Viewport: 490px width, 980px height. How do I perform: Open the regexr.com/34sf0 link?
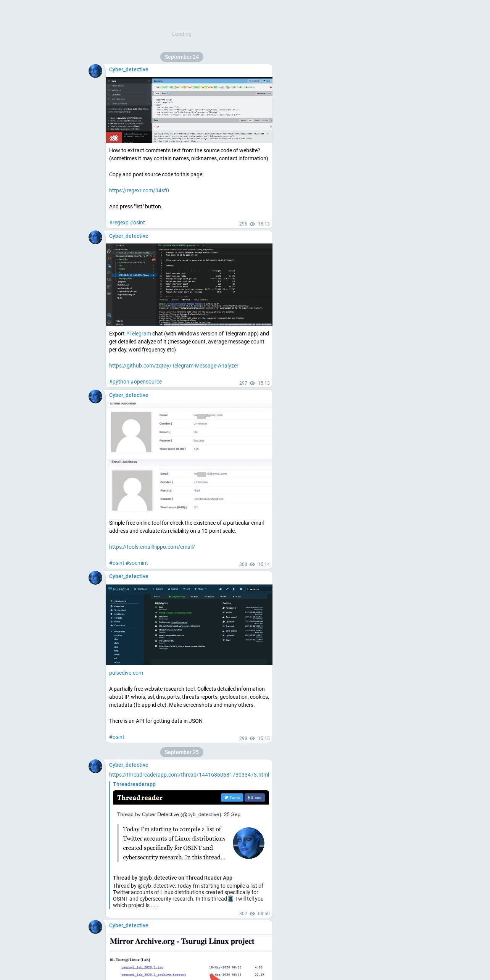click(139, 190)
